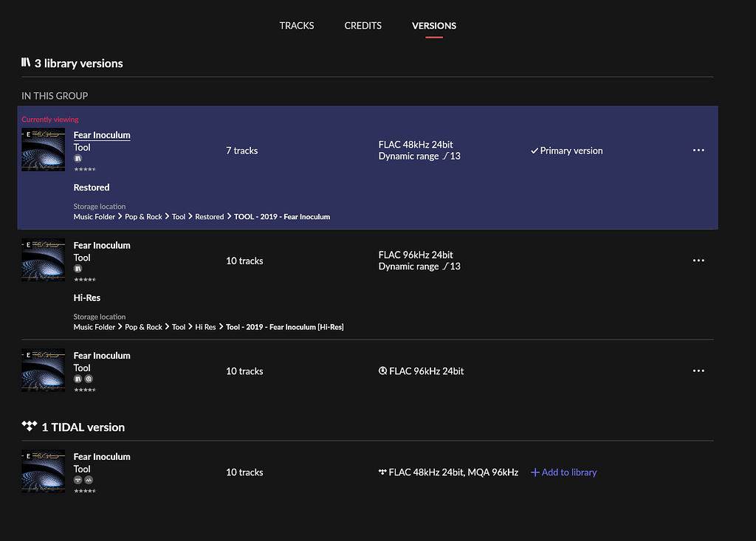Click the album artwork of the Hi-Res version
This screenshot has height=541, width=756.
(43, 259)
